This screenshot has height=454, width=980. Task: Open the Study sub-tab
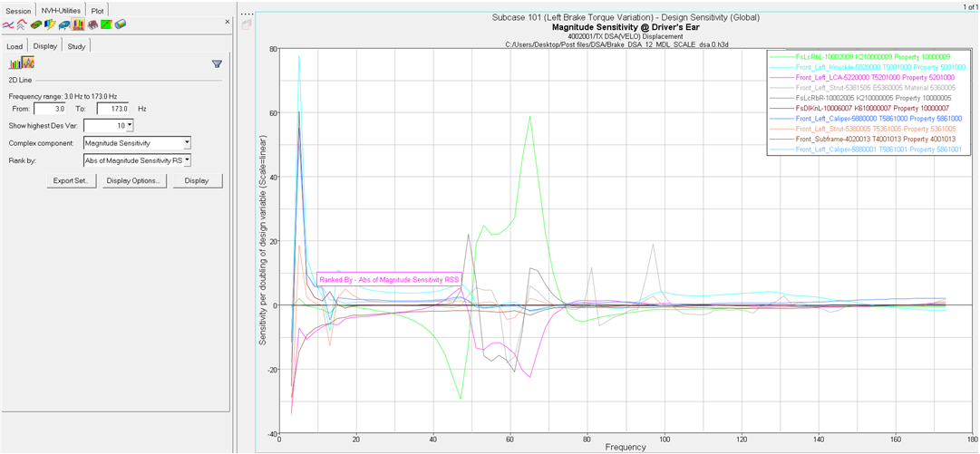[77, 46]
